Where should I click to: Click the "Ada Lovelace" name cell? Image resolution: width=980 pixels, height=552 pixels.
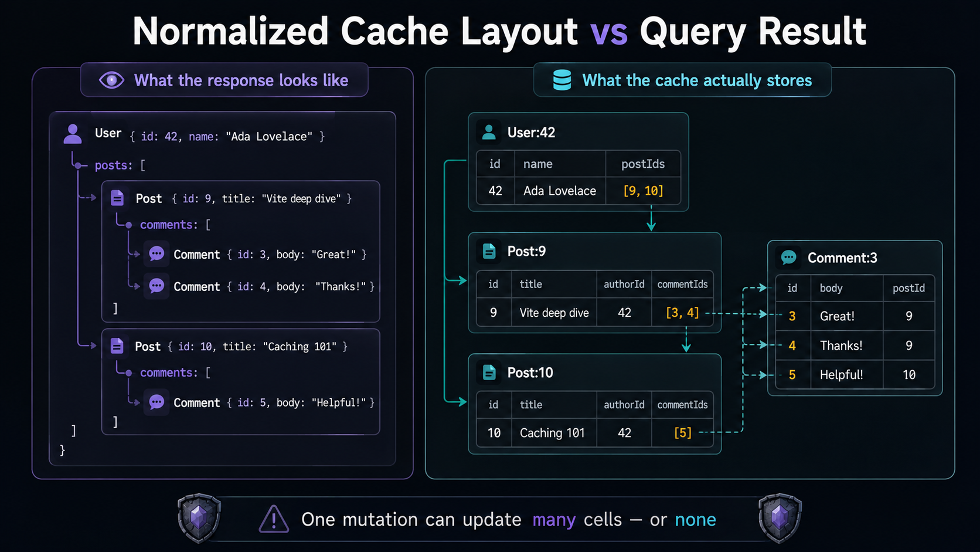pyautogui.click(x=560, y=191)
